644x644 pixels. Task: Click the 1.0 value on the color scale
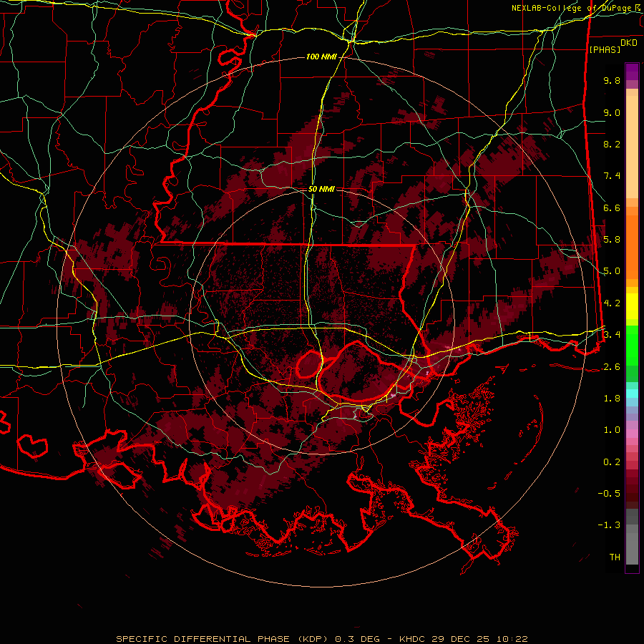(612, 430)
